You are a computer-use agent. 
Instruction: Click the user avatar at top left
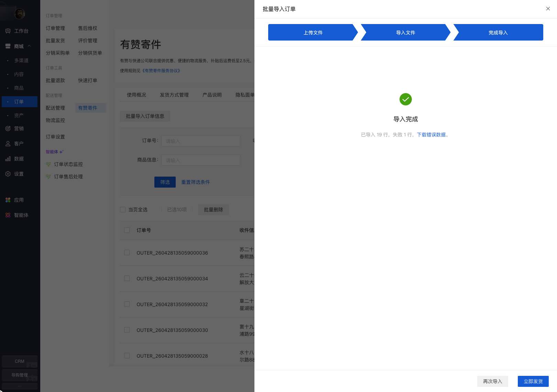[20, 14]
